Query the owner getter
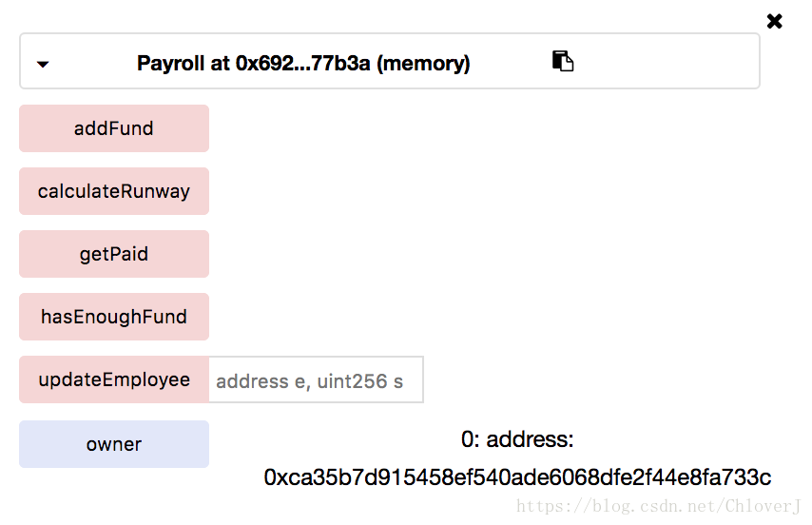The height and width of the screenshot is (525, 812). 114,444
